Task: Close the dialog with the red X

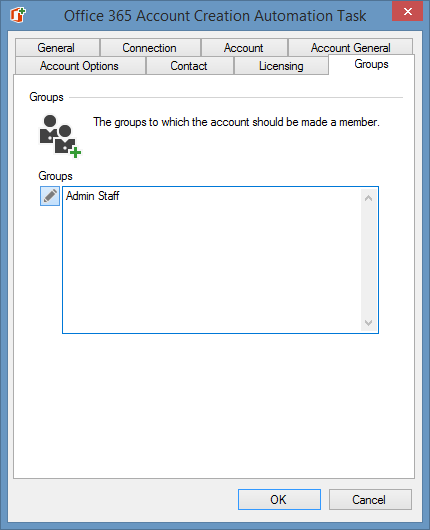Action: (407, 11)
